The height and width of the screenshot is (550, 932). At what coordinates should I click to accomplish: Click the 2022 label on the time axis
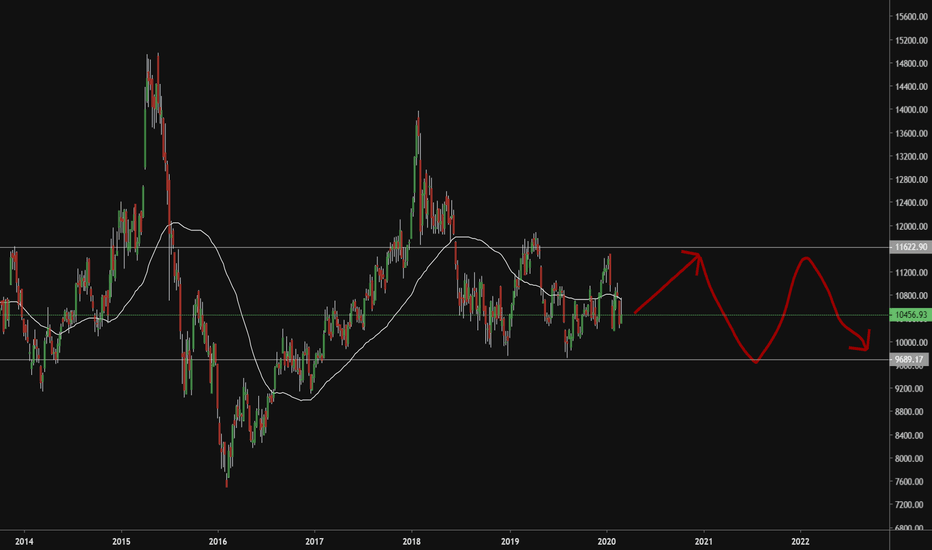801,541
